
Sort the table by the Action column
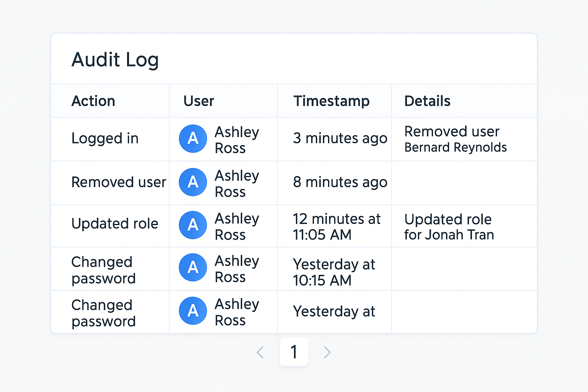pos(93,101)
